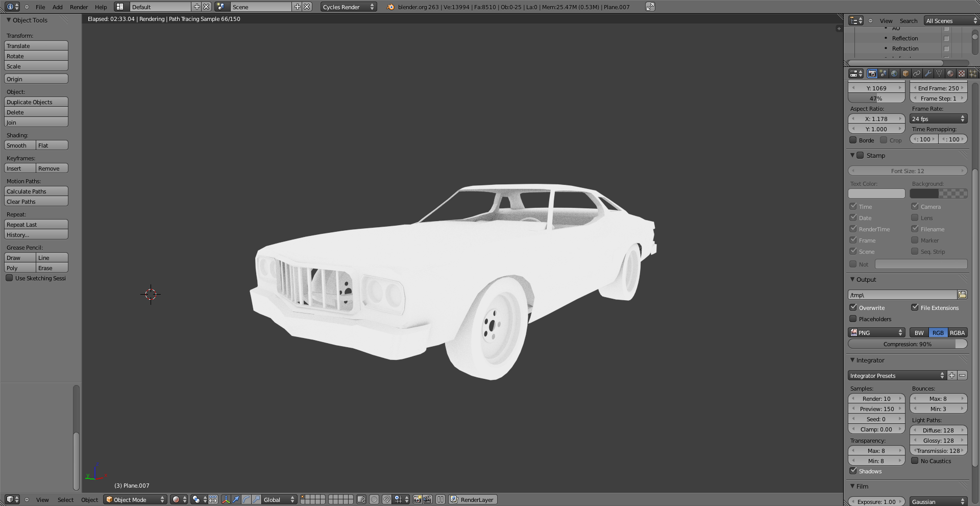Open the Texture properties tab
Screen dimensions: 980x506
pos(962,74)
